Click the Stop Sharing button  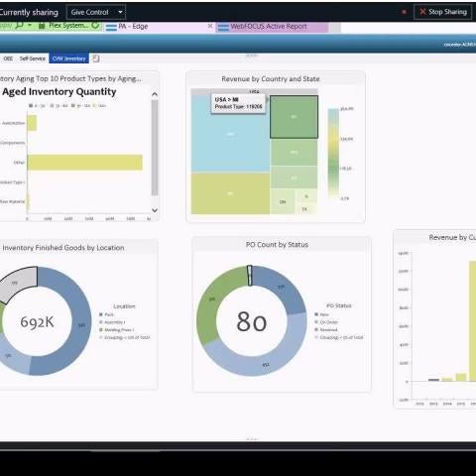(x=442, y=12)
